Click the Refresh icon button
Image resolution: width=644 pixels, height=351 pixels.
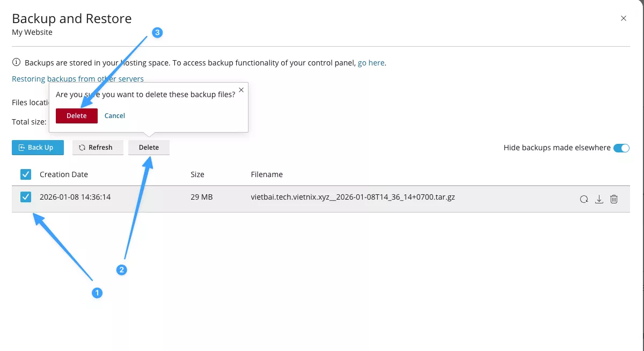click(x=98, y=147)
